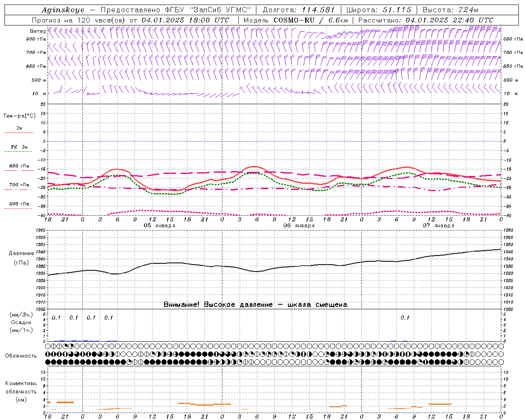Click the dotted line sample under 500 гПа temperature legend
This screenshot has width=525, height=420.
(x=18, y=208)
